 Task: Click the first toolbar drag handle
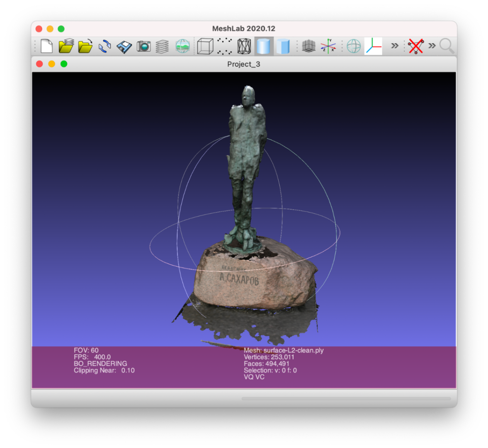35,46
